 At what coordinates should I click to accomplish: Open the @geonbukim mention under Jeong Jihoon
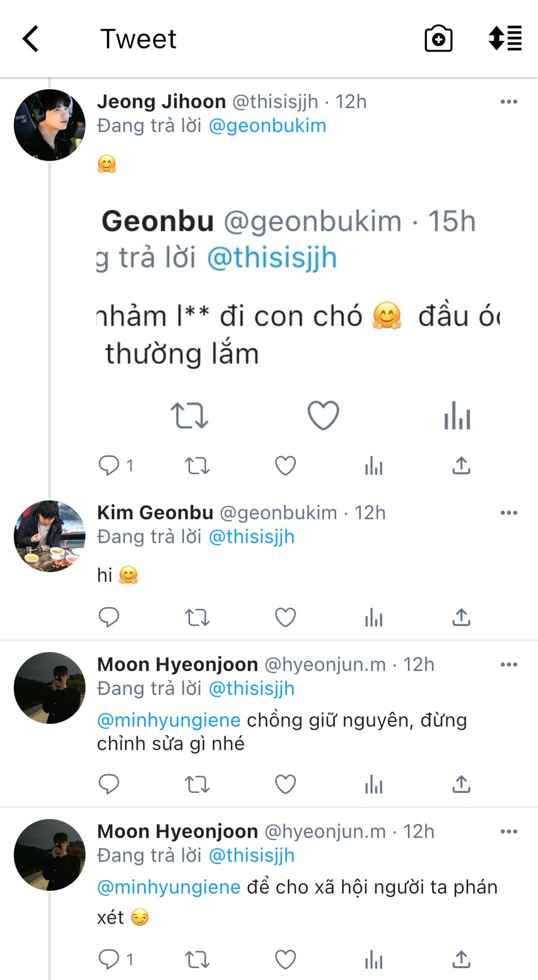[x=267, y=126]
